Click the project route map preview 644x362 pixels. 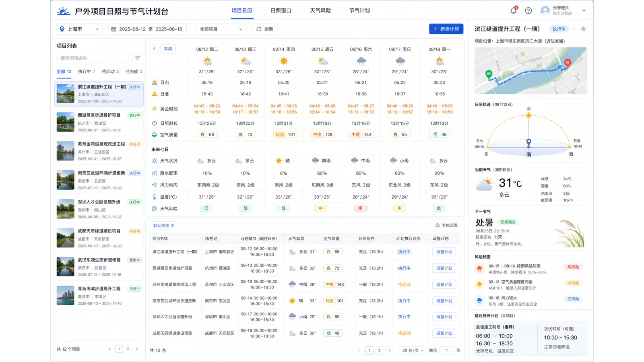530,71
